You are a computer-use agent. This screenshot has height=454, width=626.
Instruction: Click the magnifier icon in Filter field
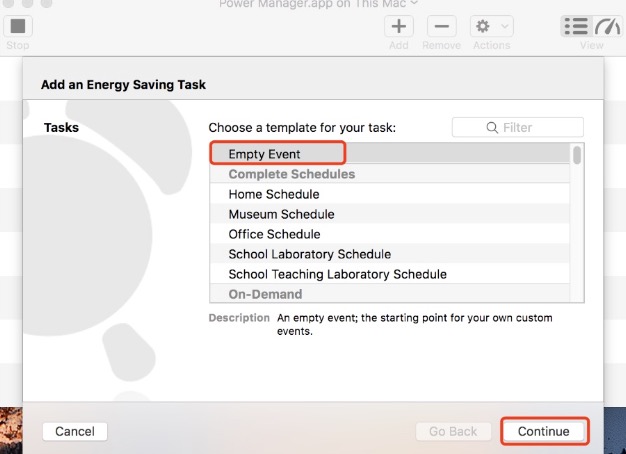[x=492, y=128]
